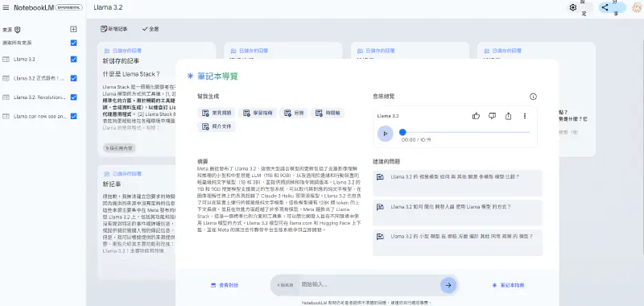Generate 常見問題 FAQ document

point(217,113)
